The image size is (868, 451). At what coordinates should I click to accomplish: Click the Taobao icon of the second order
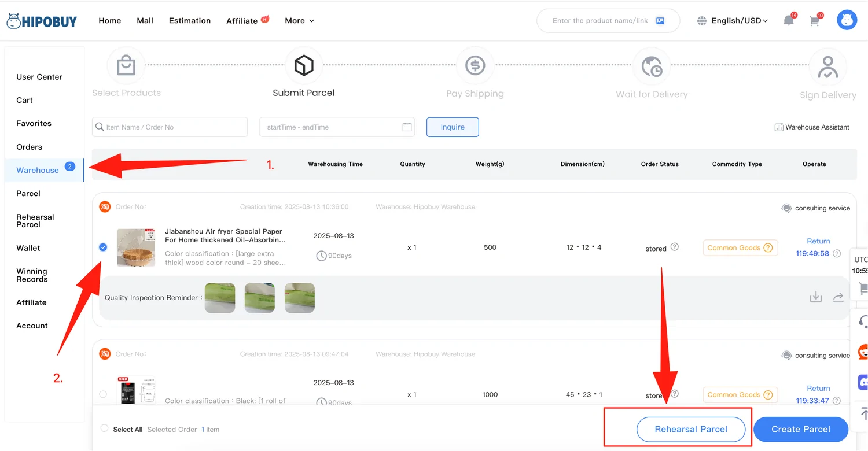[105, 354]
